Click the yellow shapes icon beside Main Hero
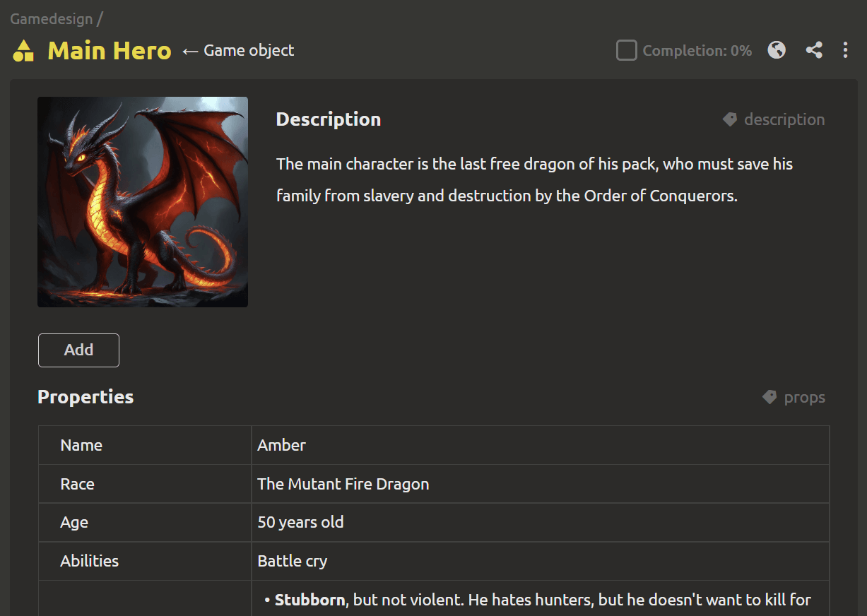 tap(24, 51)
